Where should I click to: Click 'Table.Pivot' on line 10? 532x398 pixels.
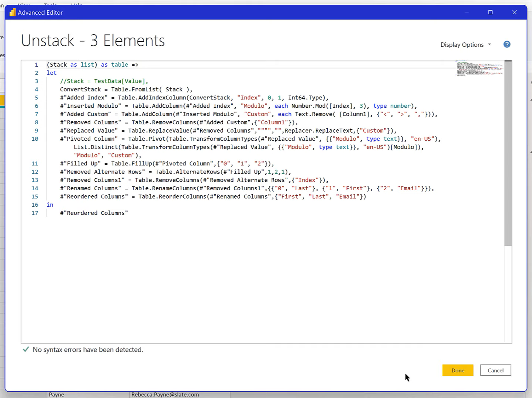coord(147,139)
